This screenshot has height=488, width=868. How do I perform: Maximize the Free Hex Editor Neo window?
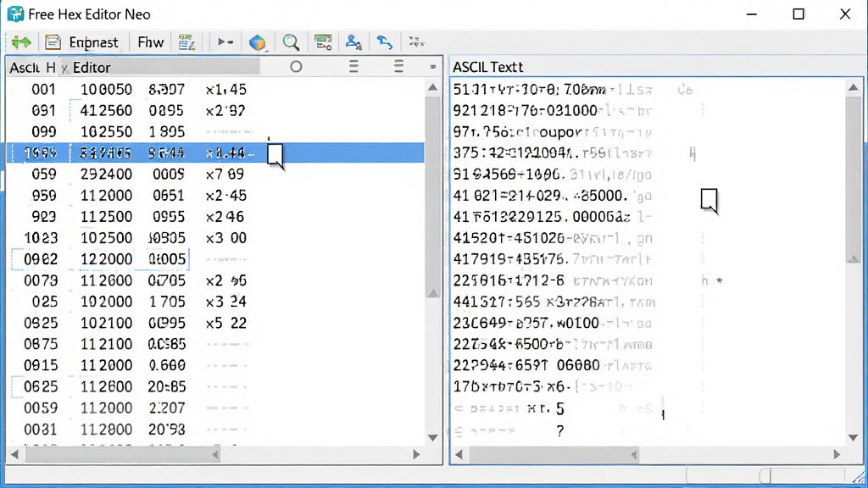pos(798,14)
